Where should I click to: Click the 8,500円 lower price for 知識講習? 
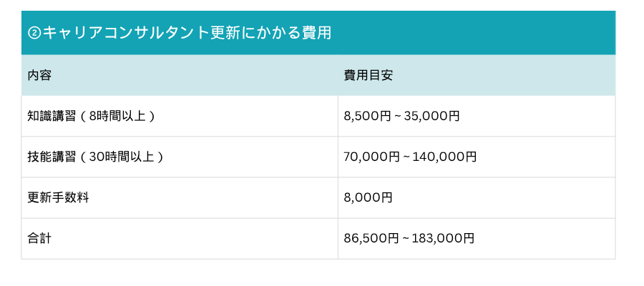pos(369,116)
